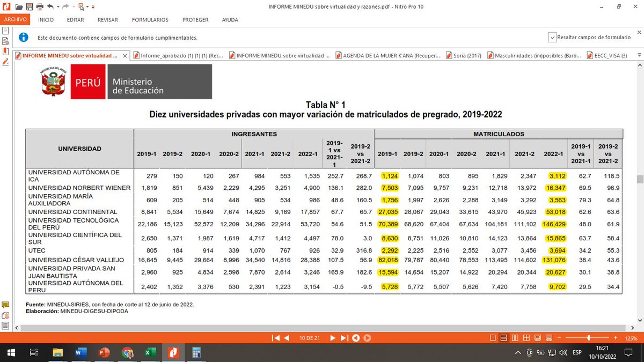Switch to facing pages view
The height and width of the screenshot is (362, 644).
(x=515, y=338)
